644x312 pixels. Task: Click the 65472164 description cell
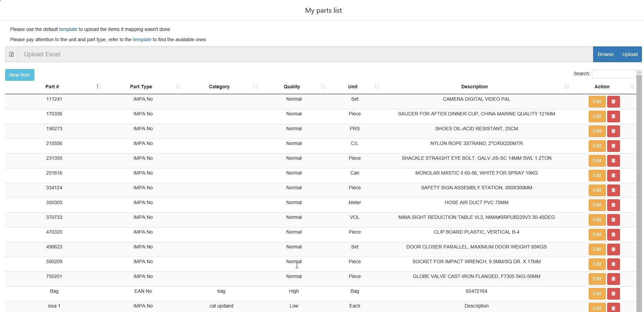pos(477,291)
